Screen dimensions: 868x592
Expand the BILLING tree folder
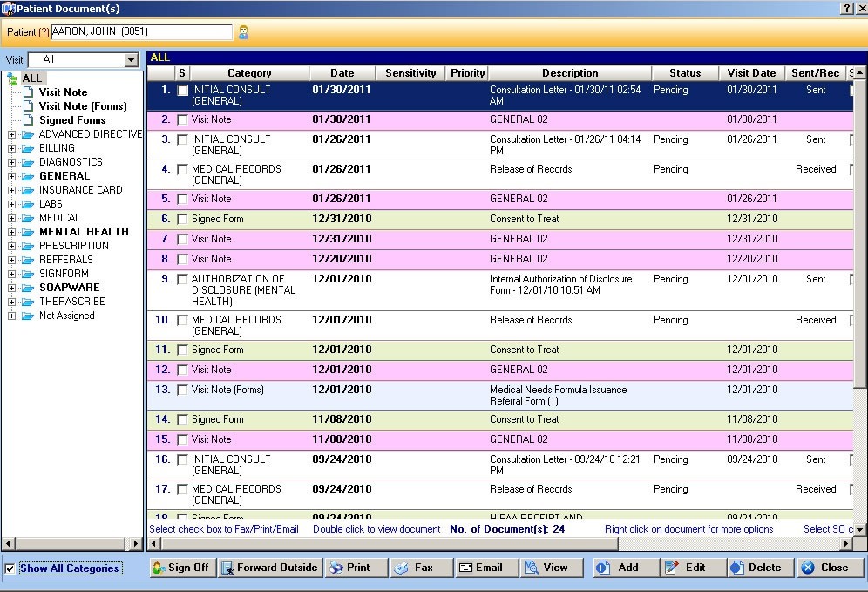[12, 148]
